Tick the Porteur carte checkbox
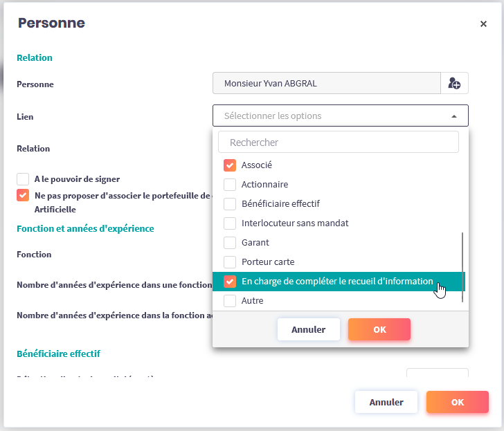Viewport: 504px width, 431px height. click(230, 262)
